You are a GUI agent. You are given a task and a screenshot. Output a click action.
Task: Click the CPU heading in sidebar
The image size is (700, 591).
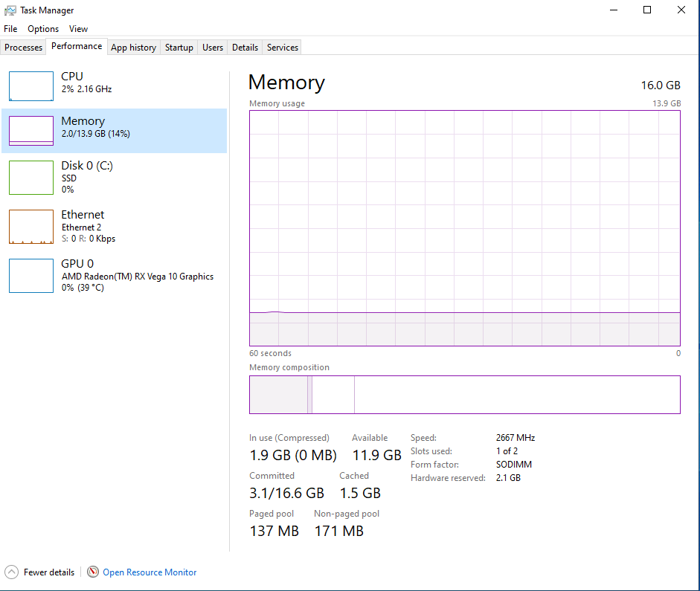pyautogui.click(x=72, y=77)
